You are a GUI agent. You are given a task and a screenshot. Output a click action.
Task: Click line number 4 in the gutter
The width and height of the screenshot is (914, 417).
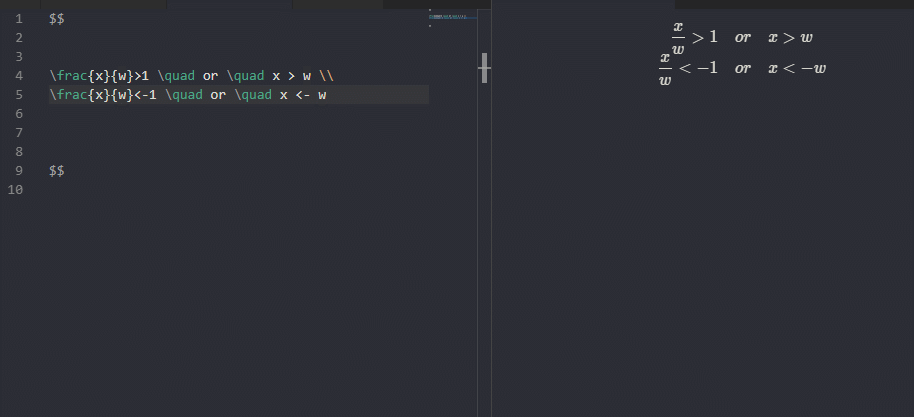[x=19, y=76]
